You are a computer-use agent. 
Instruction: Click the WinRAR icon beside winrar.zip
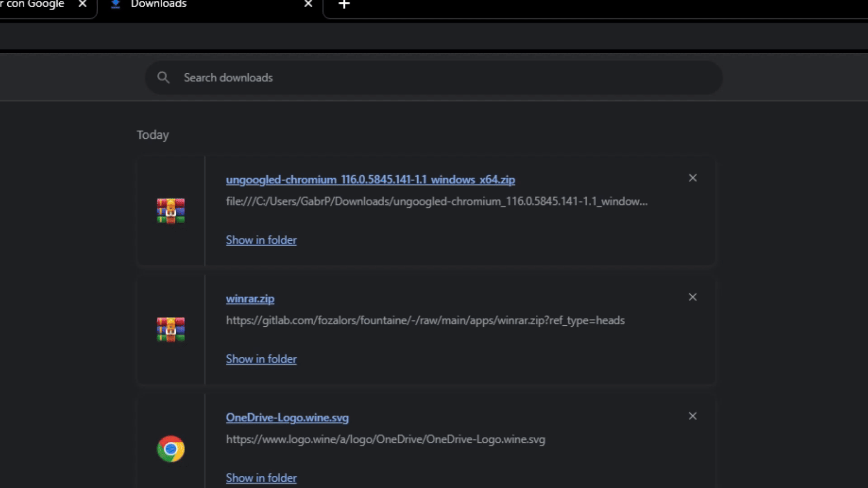[x=170, y=330]
